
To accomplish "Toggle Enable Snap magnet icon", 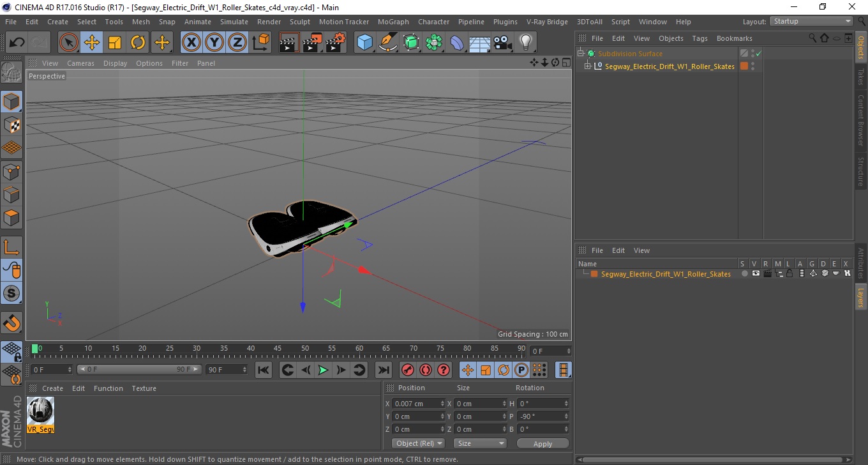I will (x=11, y=323).
